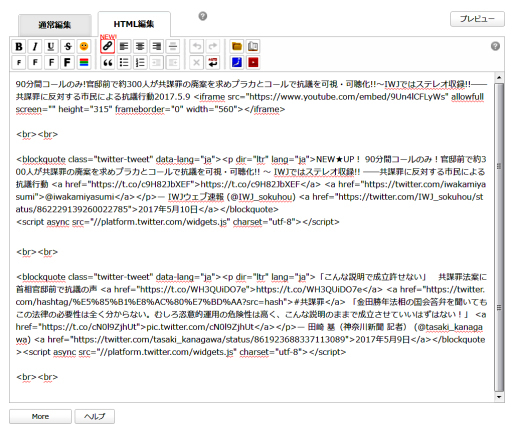Insert a horizontal rule
513x433 pixels.
[x=173, y=46]
